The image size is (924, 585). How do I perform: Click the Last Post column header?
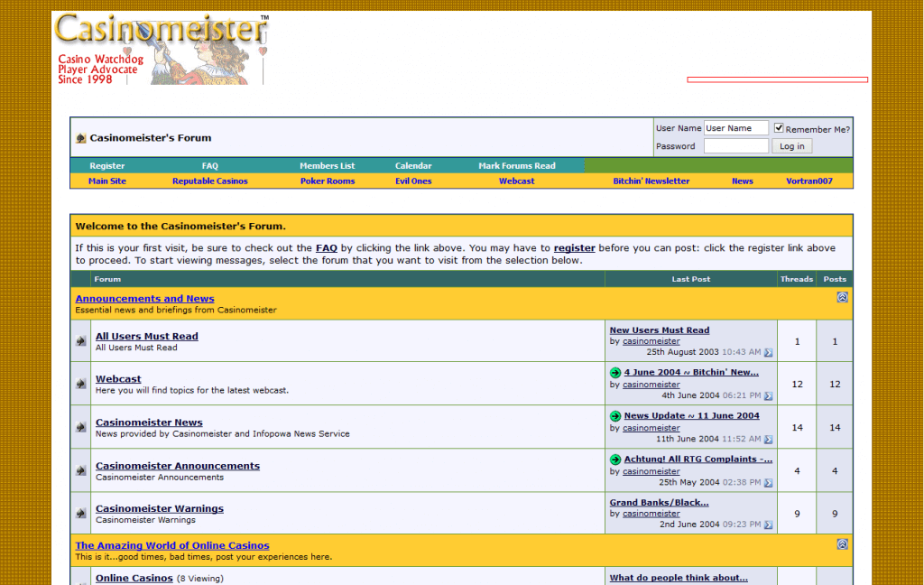click(x=690, y=279)
